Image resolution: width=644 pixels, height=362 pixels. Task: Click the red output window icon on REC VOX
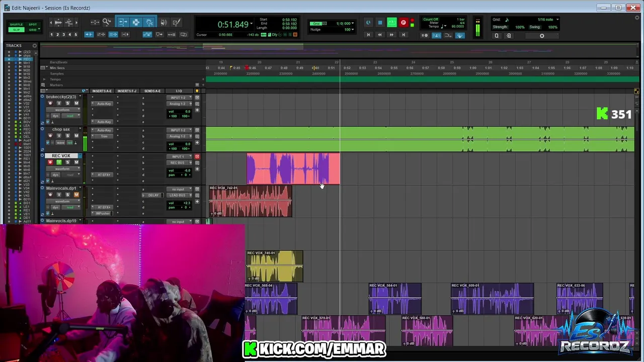197,156
